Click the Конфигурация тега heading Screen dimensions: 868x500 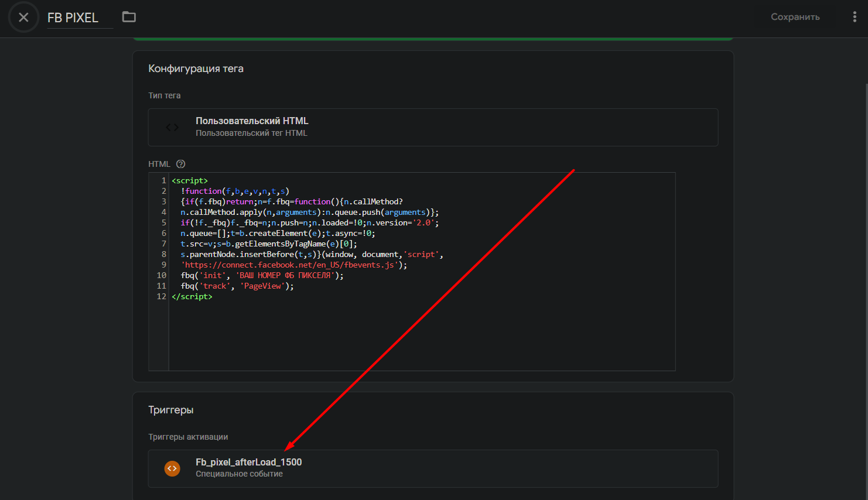tap(196, 69)
